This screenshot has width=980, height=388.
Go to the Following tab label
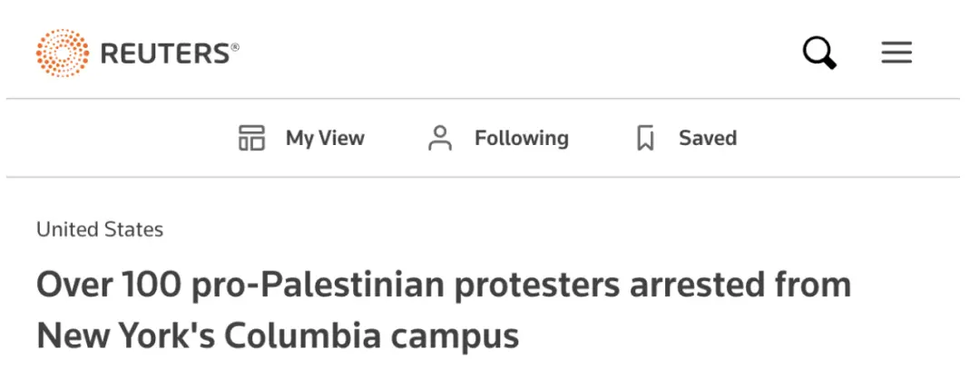[x=521, y=139]
